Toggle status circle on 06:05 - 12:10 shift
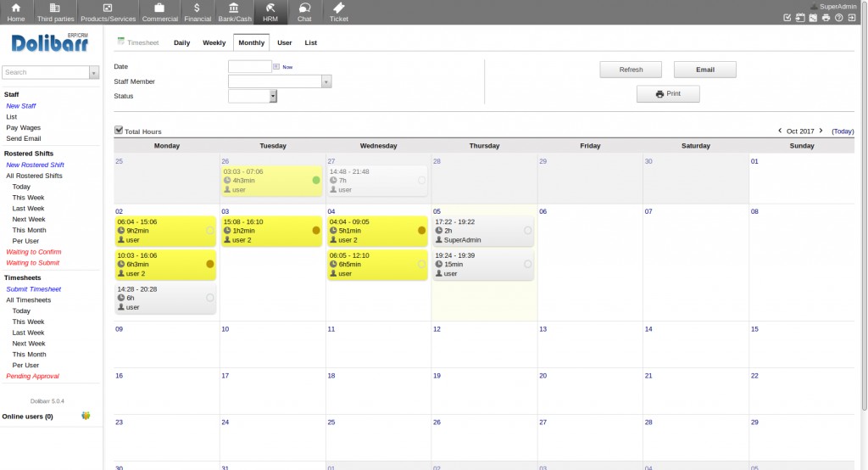Viewport: 868px width, 470px height. click(x=422, y=264)
